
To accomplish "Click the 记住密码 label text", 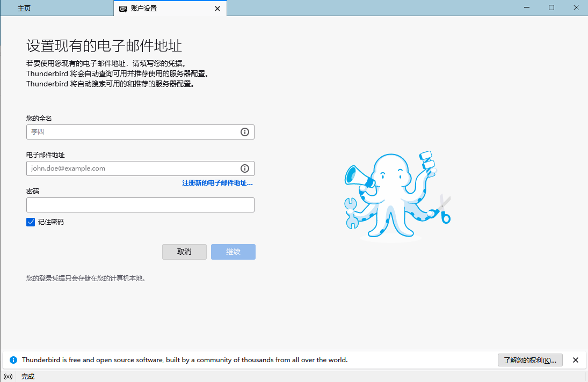I will pos(50,222).
